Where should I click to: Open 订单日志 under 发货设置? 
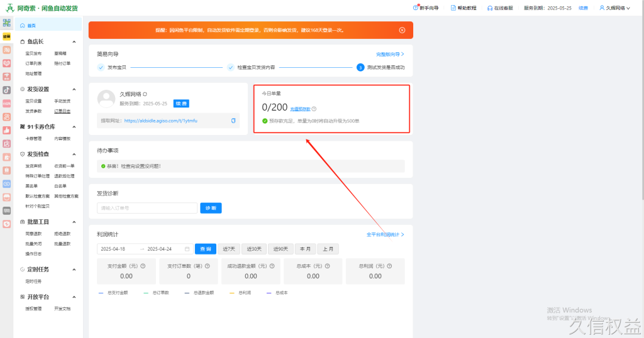(x=62, y=111)
